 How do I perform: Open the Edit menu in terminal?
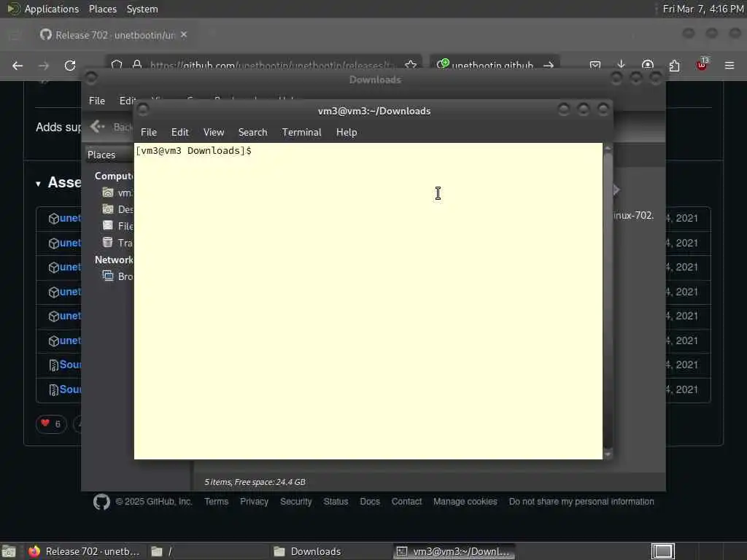point(179,133)
